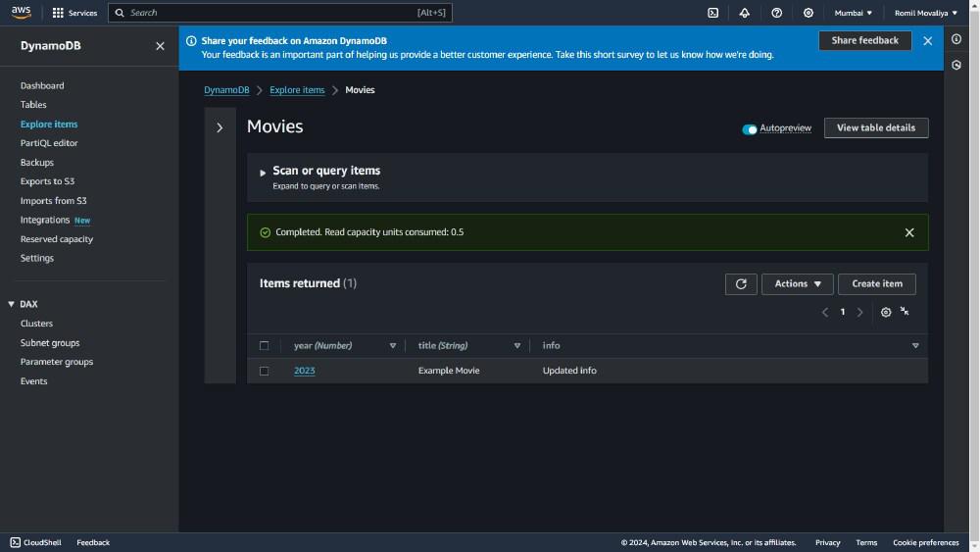Focus the AWS search field

coord(280,13)
